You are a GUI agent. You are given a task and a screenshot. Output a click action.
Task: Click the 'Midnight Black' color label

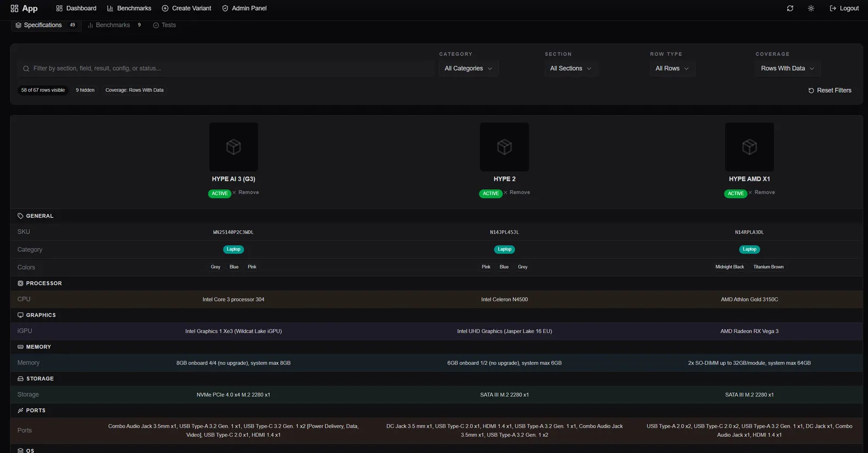click(730, 267)
